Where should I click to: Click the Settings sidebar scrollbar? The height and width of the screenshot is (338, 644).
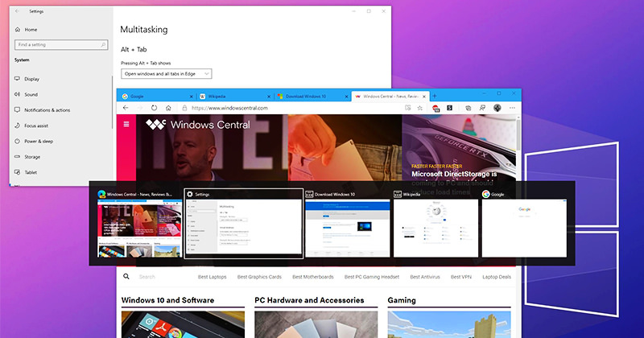[x=112, y=103]
